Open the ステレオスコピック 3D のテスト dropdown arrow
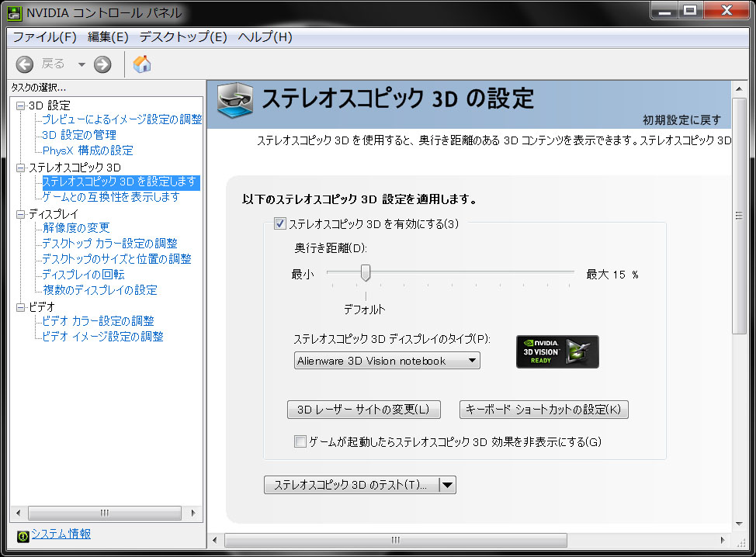This screenshot has height=557, width=756. coord(447,485)
